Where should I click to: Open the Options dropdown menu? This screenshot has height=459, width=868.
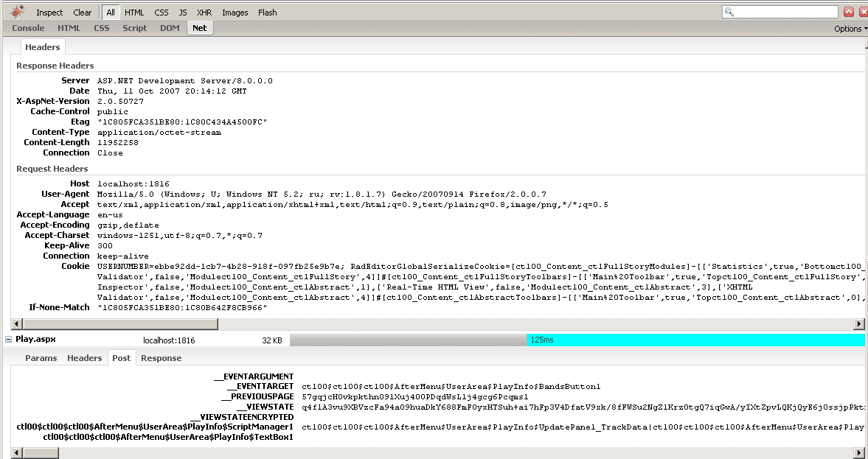point(850,29)
